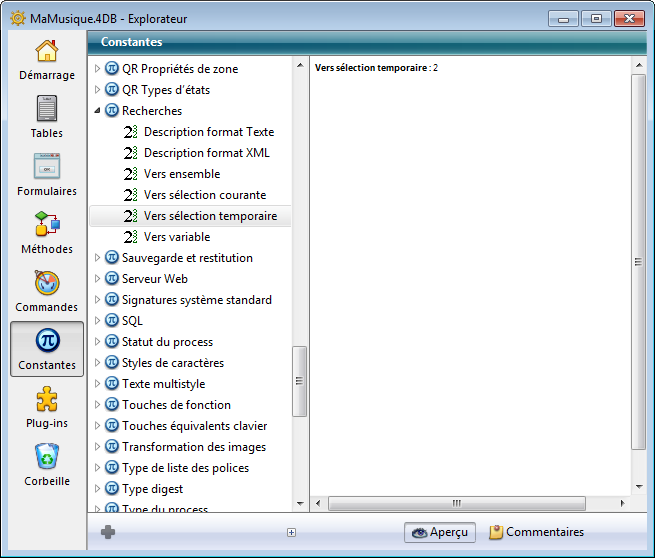Open the Corbeille trash icon
The image size is (655, 558).
(47, 457)
